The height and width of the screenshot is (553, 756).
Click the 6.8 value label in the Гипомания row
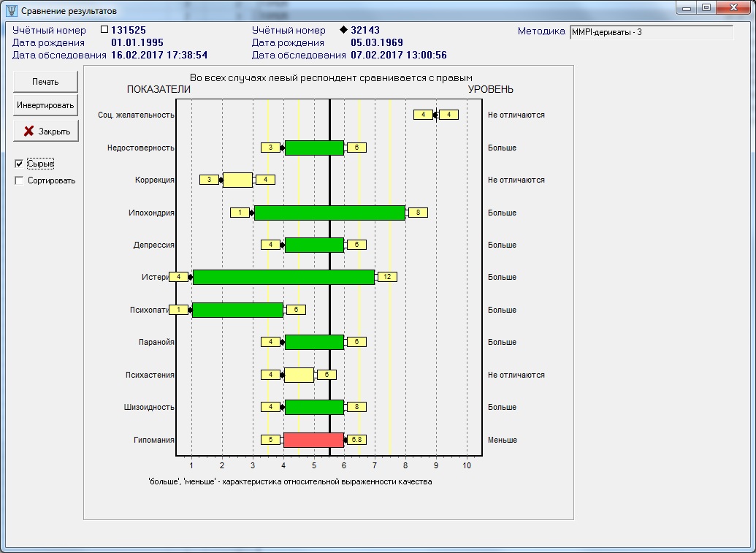pos(356,440)
